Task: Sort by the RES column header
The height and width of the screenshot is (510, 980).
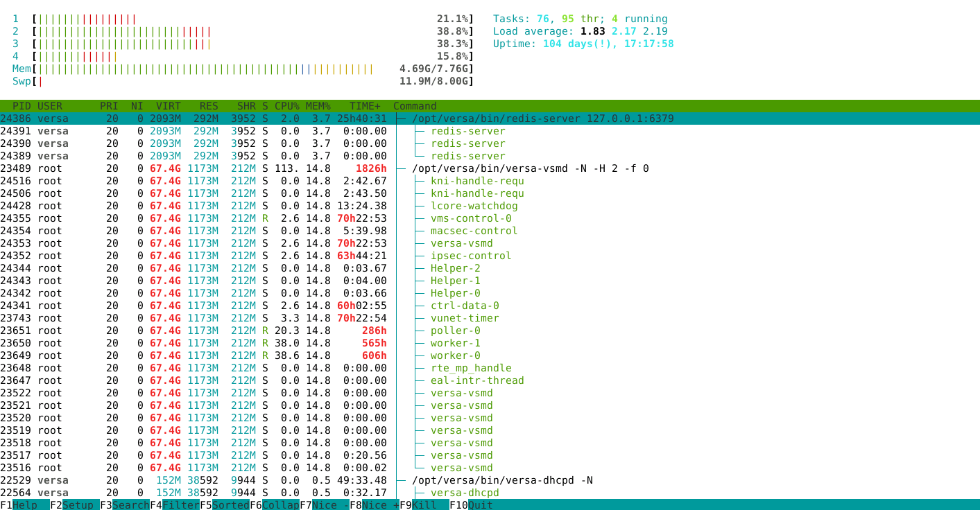Action: [209, 106]
